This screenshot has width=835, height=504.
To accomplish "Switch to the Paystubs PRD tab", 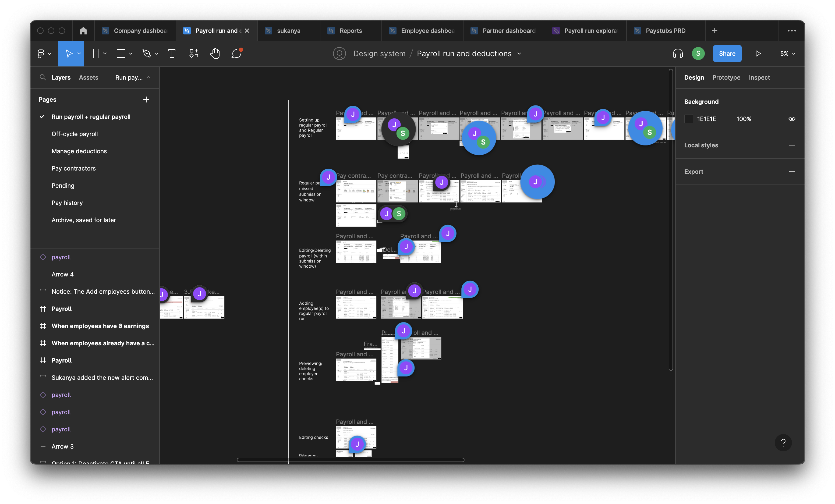I will [x=666, y=31].
